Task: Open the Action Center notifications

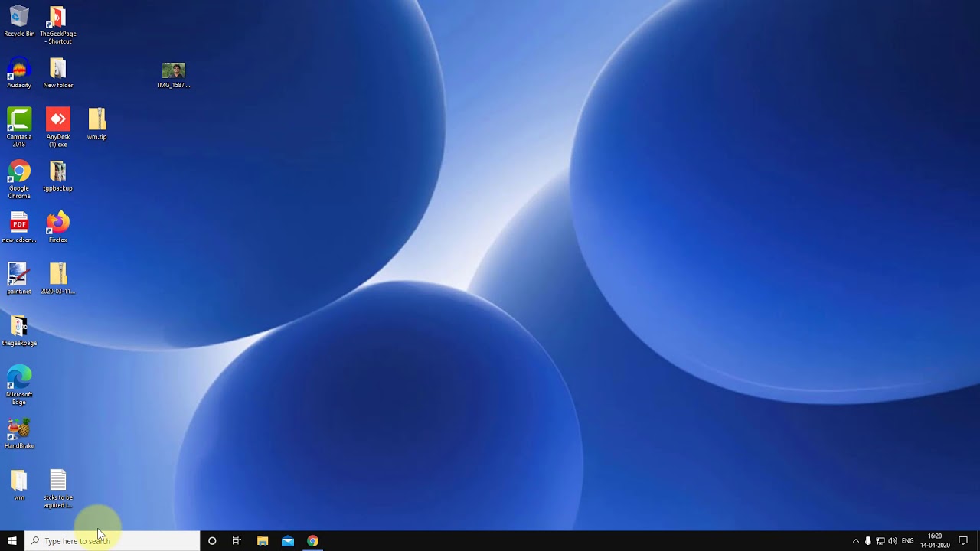Action: 963,541
